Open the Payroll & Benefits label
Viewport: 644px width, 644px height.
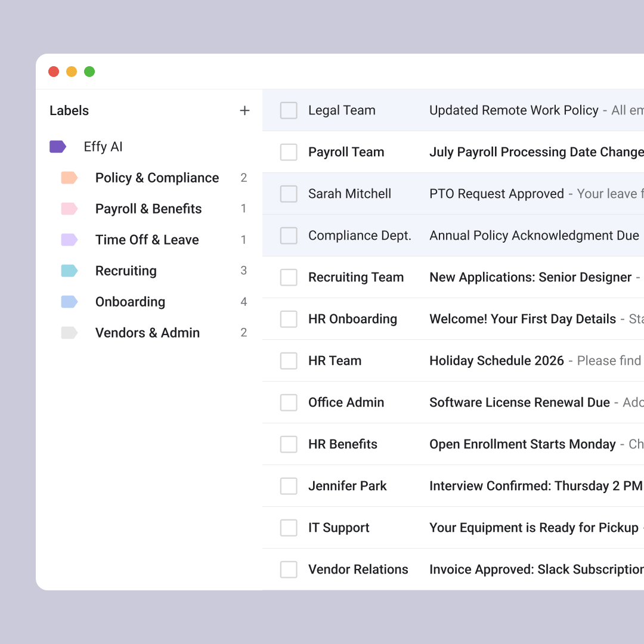coord(148,209)
